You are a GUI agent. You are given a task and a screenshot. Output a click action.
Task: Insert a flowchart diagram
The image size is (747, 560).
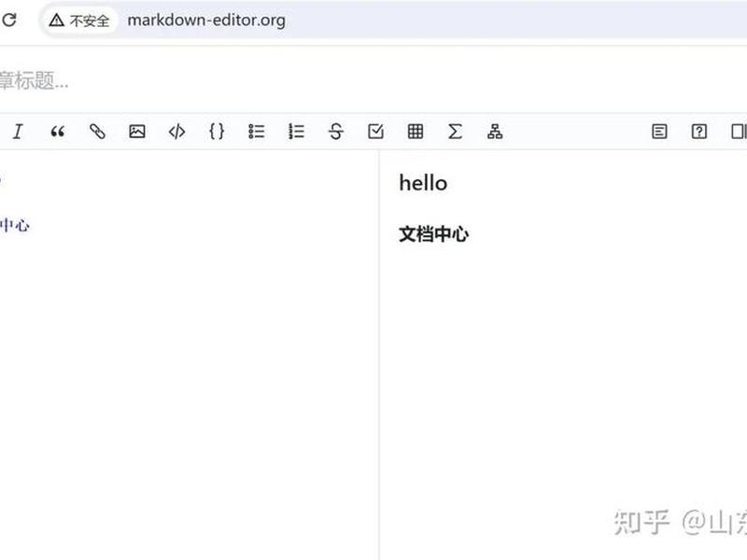495,132
